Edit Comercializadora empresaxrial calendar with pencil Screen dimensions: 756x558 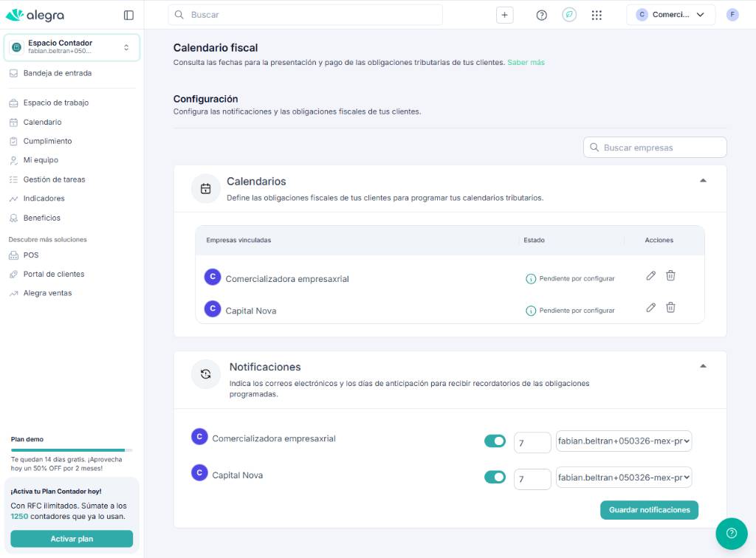[x=650, y=276]
